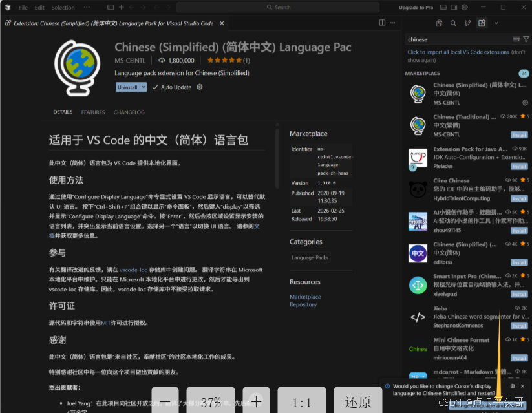The width and height of the screenshot is (532, 413).
Task: Click the minus zoom-out viewer button
Action: (165, 401)
